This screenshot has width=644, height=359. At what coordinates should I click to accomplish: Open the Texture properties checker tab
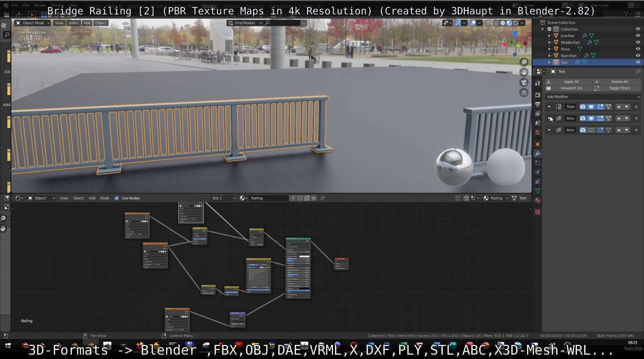[538, 212]
